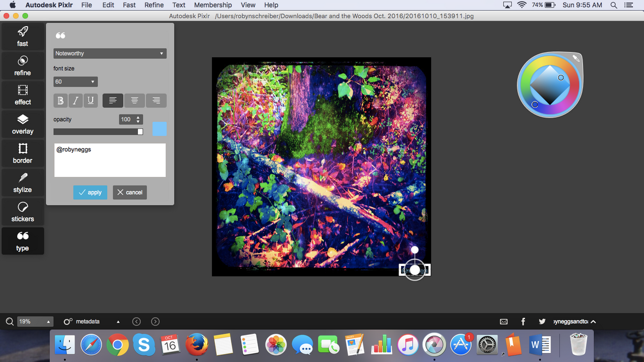Go to previous image arrow
This screenshot has width=644, height=362.
tap(136, 321)
